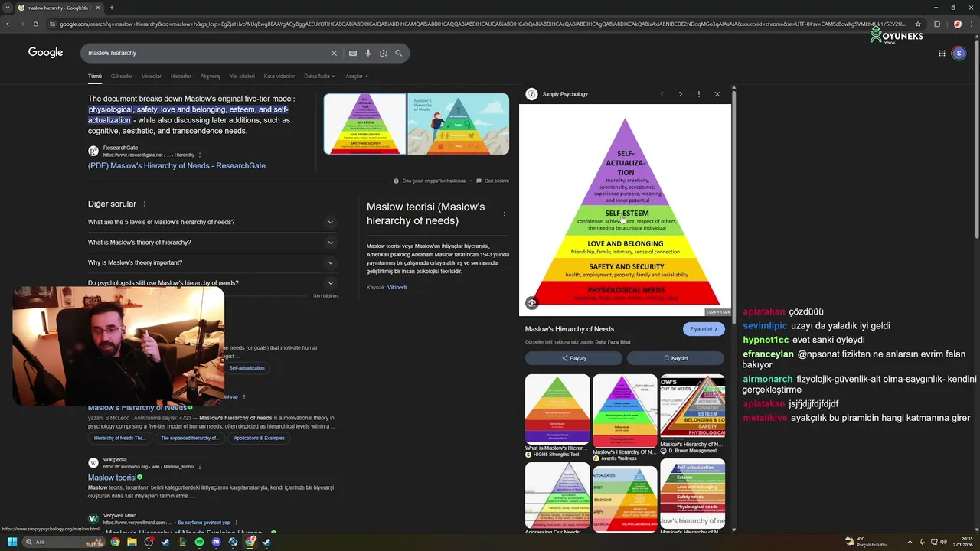Open the Daha fazla dropdown
This screenshot has width=980, height=551.
click(319, 77)
